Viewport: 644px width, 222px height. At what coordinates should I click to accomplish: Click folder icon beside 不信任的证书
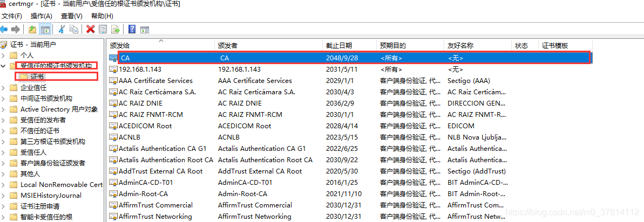pyautogui.click(x=13, y=130)
